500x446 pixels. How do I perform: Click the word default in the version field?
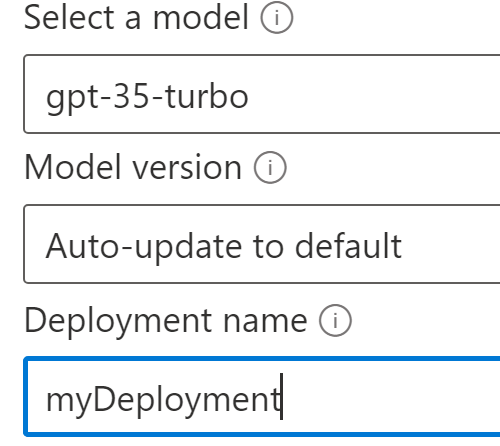[x=348, y=245]
